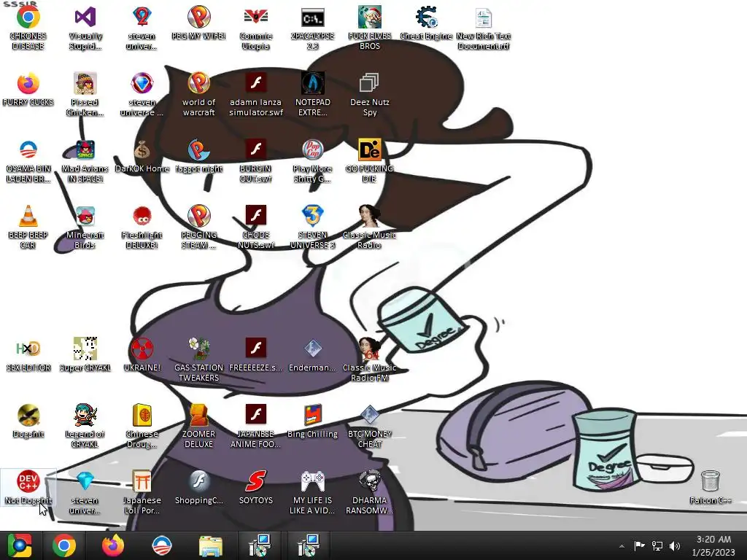Open the Cheat Engine desktop shortcut
This screenshot has width=747, height=560.
pyautogui.click(x=426, y=24)
